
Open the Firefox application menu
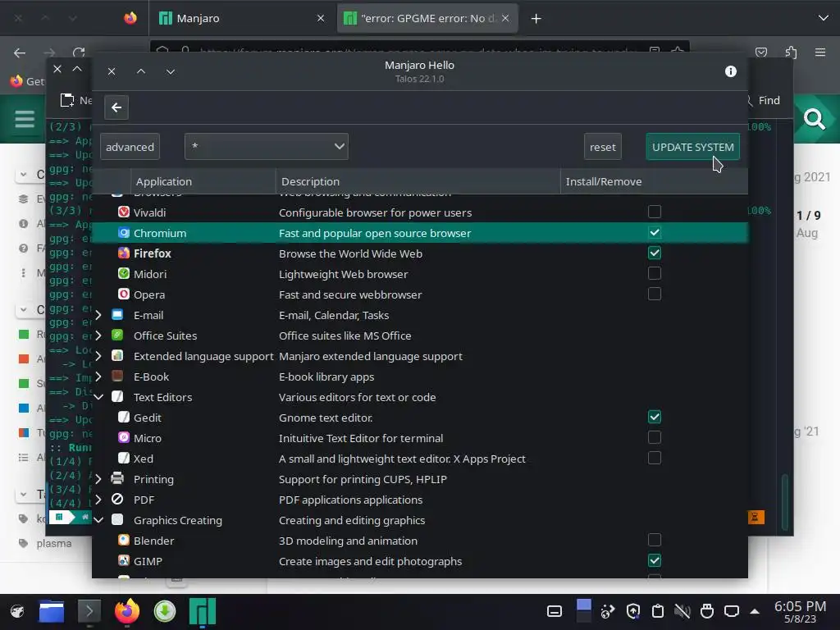(820, 52)
